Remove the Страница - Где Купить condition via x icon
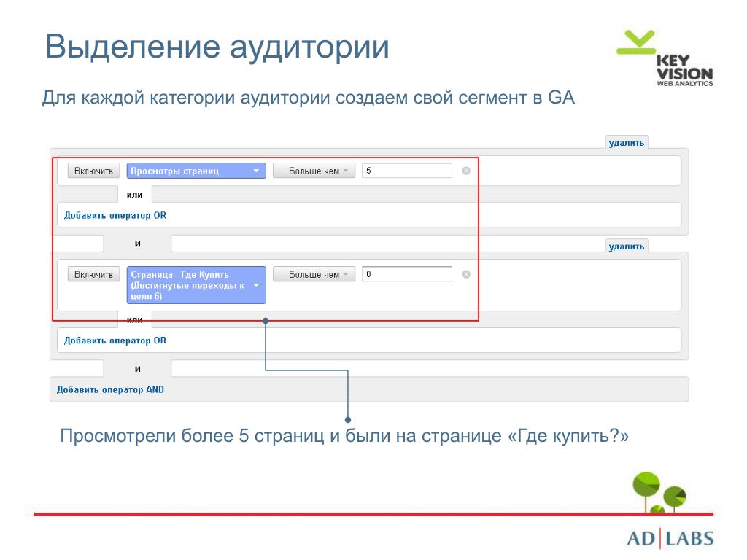747x560 pixels. point(466,274)
